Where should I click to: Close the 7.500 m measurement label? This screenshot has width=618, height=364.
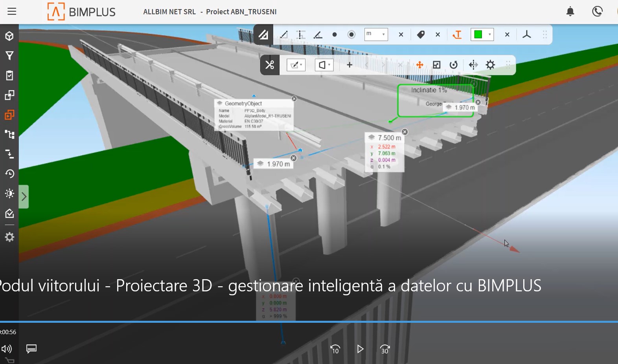click(x=405, y=132)
